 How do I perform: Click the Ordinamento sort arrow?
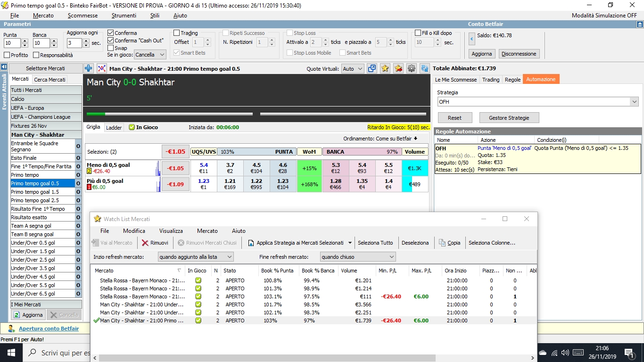click(x=415, y=139)
